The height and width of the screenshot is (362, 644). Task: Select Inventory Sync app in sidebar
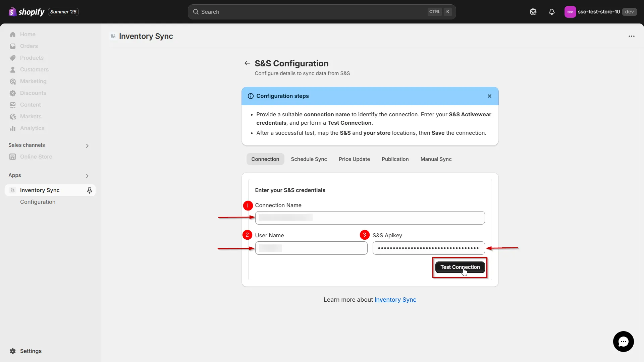tap(50, 190)
